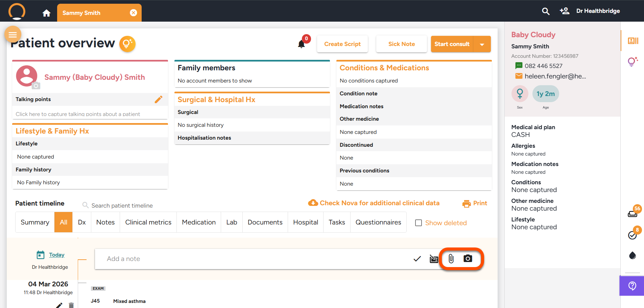Select the Clinical metrics tab
The height and width of the screenshot is (308, 644).
point(148,222)
